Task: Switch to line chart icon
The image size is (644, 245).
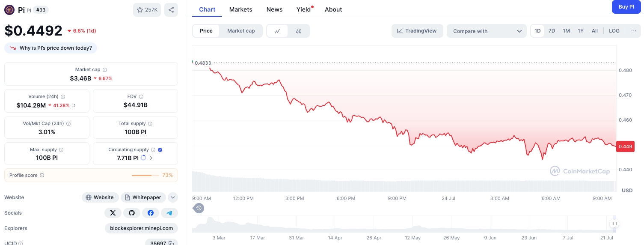Action: pos(277,31)
